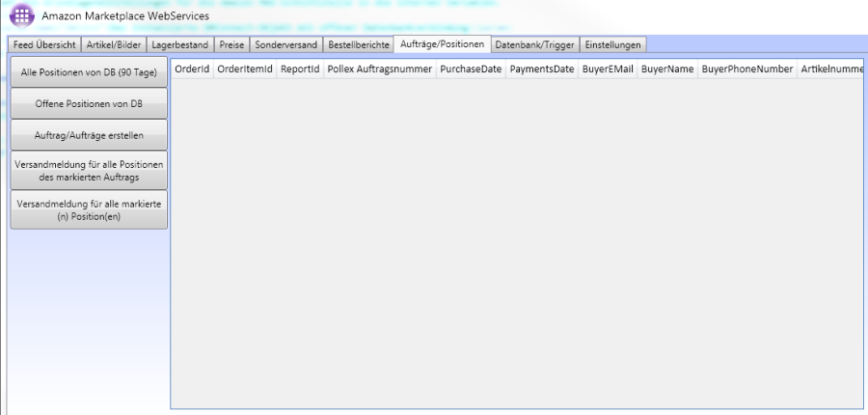
Task: Sort by Pollex Auftragsnummer column
Action: 380,70
